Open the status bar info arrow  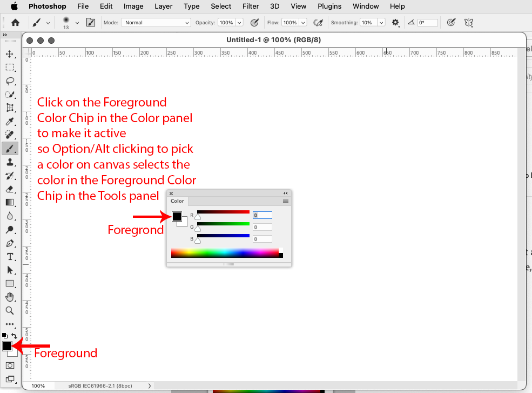point(149,385)
